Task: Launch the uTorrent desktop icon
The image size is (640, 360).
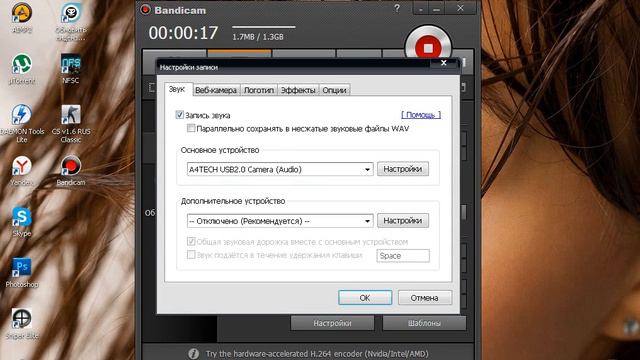Action: click(x=22, y=69)
